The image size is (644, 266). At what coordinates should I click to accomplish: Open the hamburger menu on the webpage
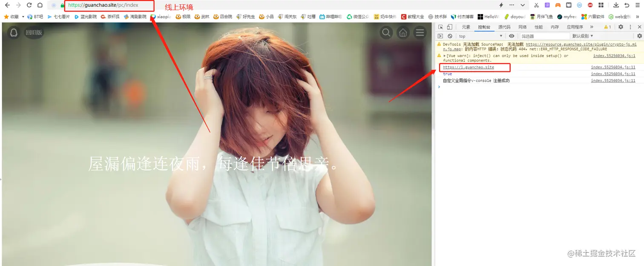(x=420, y=32)
